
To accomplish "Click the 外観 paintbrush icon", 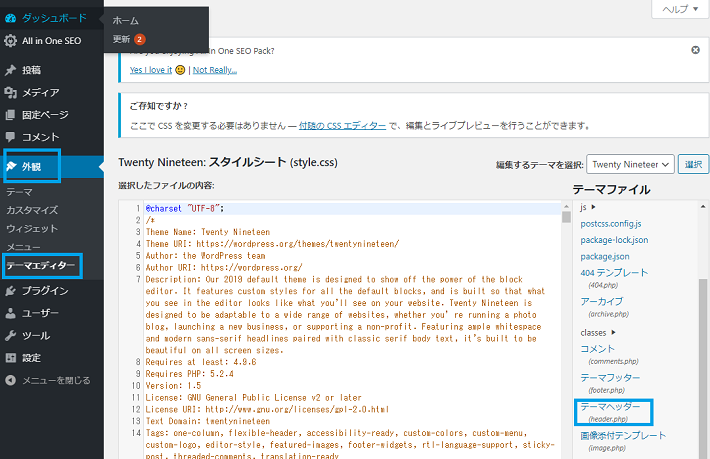I will [x=11, y=166].
